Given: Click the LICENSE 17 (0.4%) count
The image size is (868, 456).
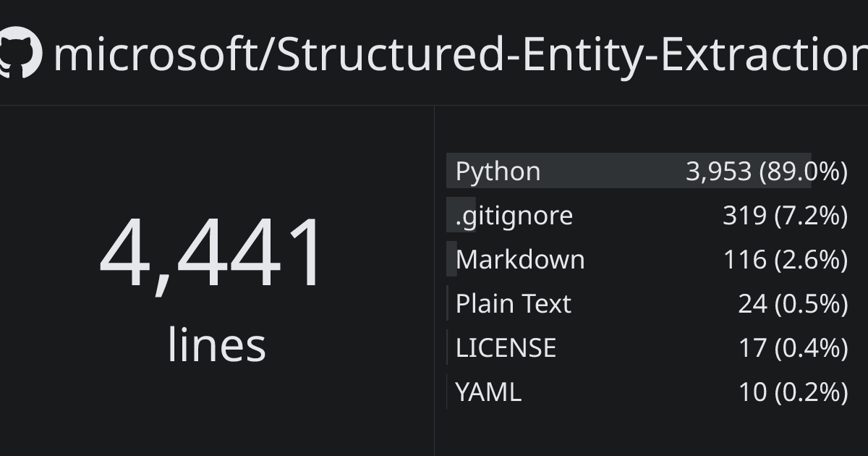Looking at the screenshot, I should 793,348.
